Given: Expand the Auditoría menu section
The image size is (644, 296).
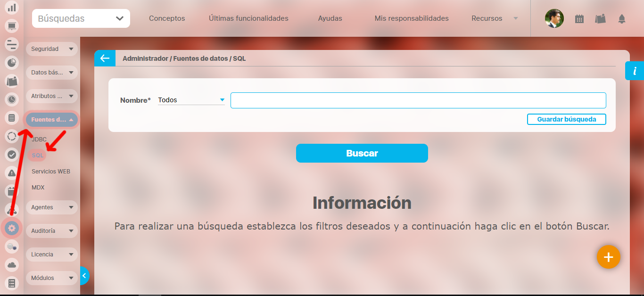Looking at the screenshot, I should (x=51, y=231).
